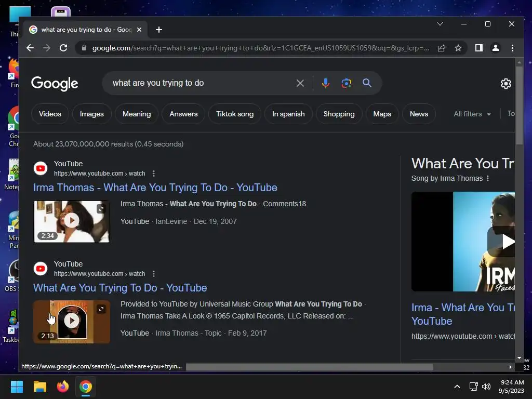Viewport: 532px width, 399px height.
Task: Play the 2:13 video thumbnail
Action: 72,322
